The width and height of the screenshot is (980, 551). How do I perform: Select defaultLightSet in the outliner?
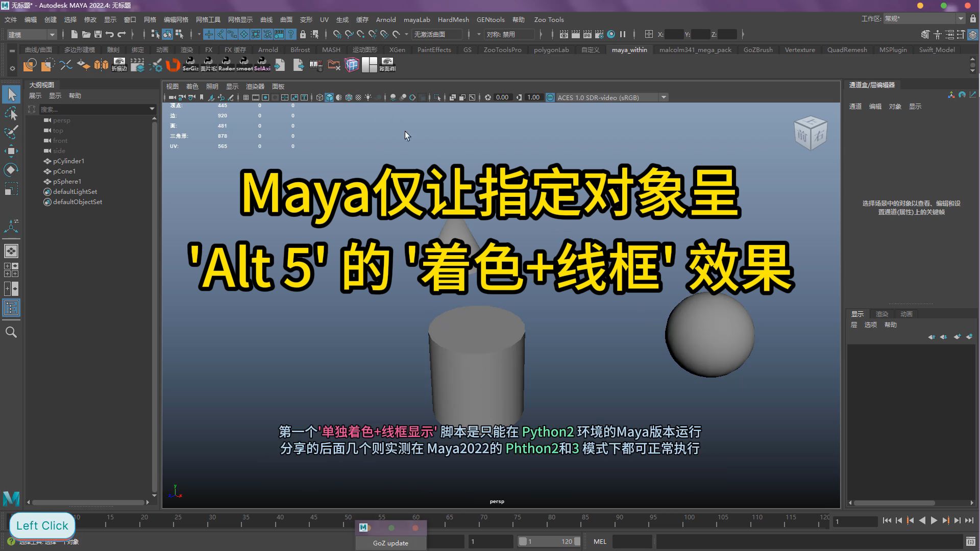(75, 191)
